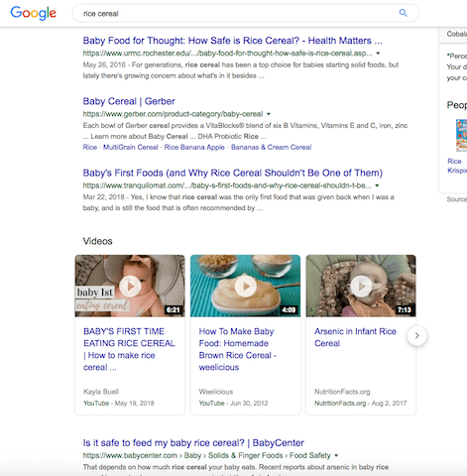Click the 6:21 duration badge on first video
Viewport: 467px width, 476px height.
(x=173, y=309)
